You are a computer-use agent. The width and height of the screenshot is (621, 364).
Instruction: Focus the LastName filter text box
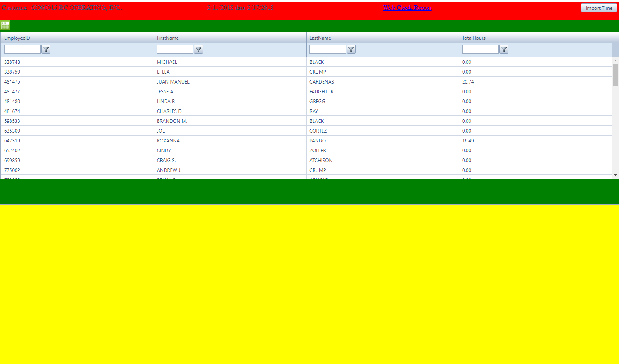pyautogui.click(x=327, y=49)
